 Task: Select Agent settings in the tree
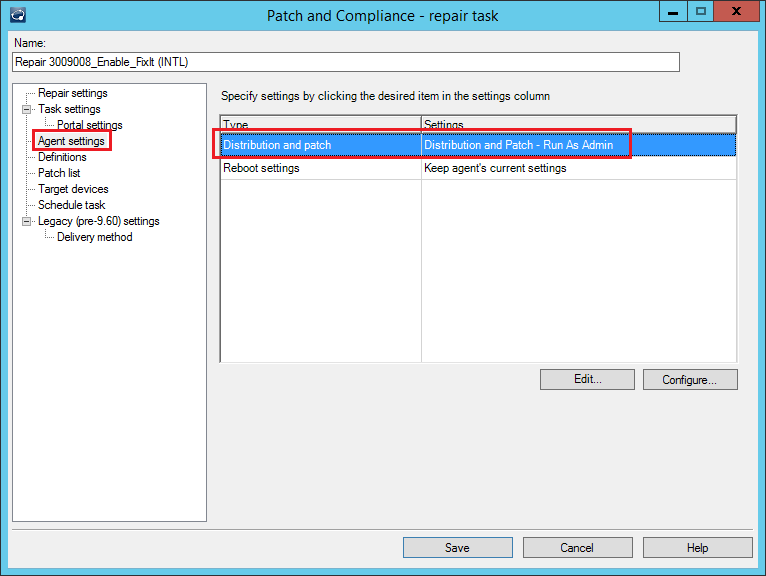click(71, 141)
